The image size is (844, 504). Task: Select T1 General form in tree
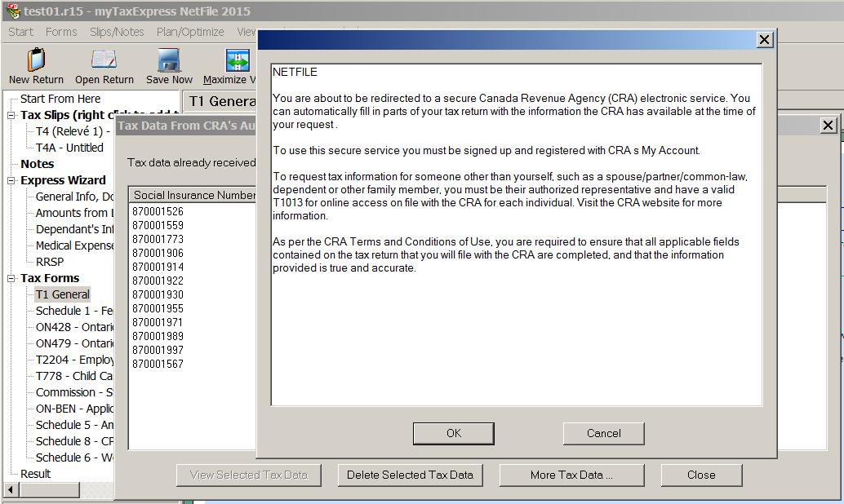point(62,294)
